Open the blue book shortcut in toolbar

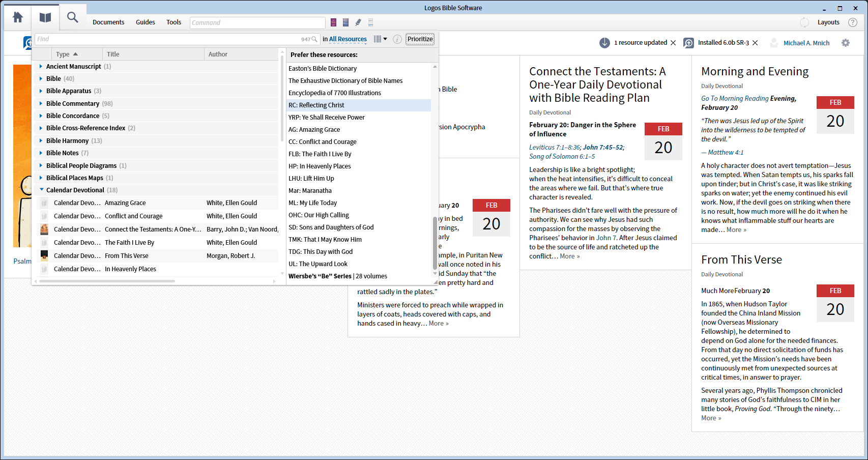[345, 22]
